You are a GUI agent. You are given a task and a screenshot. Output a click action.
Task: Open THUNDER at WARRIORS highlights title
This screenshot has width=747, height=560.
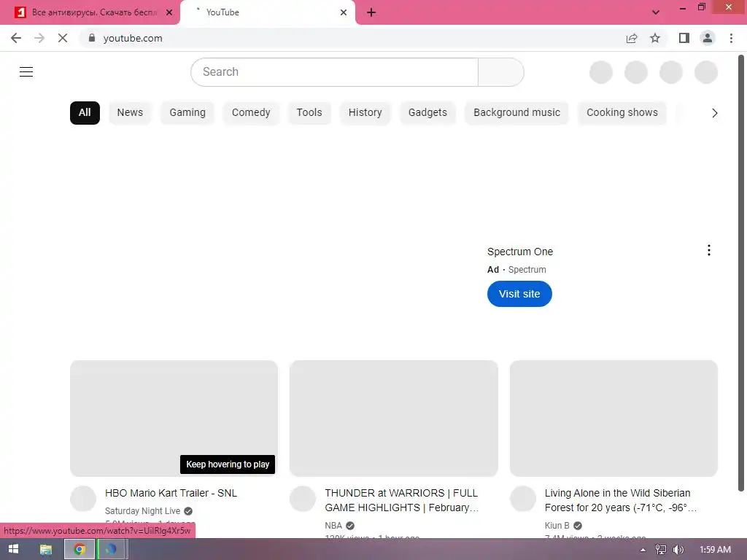402,500
